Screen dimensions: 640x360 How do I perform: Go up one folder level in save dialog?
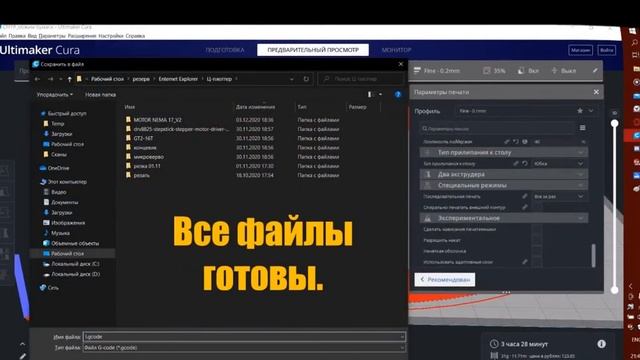[x=69, y=79]
